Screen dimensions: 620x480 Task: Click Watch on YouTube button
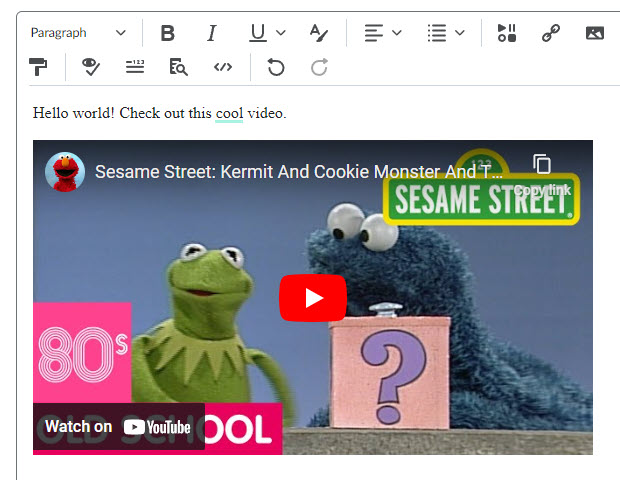119,427
